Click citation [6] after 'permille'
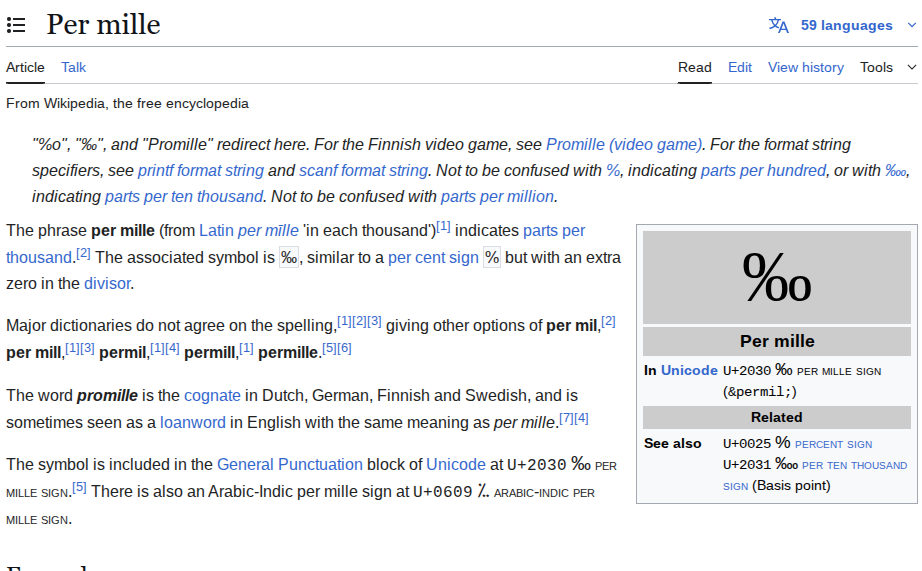The height and width of the screenshot is (571, 922). [345, 348]
